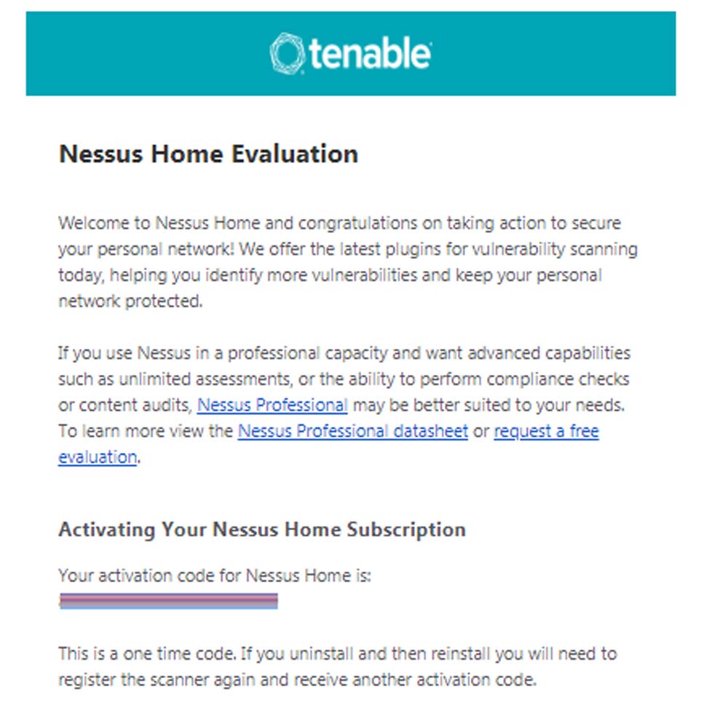Click the words "network protected"
The image size is (728, 702).
130,301
